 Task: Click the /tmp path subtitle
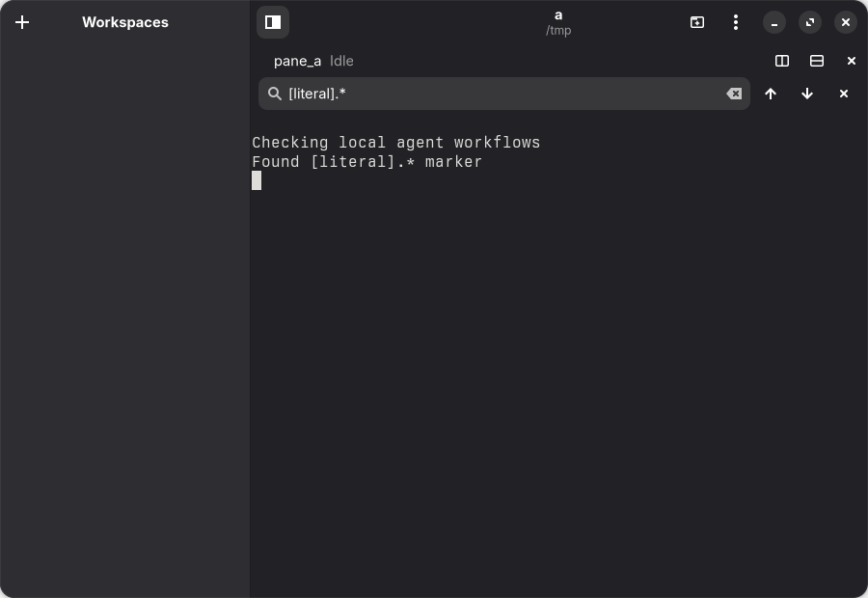[x=558, y=31]
